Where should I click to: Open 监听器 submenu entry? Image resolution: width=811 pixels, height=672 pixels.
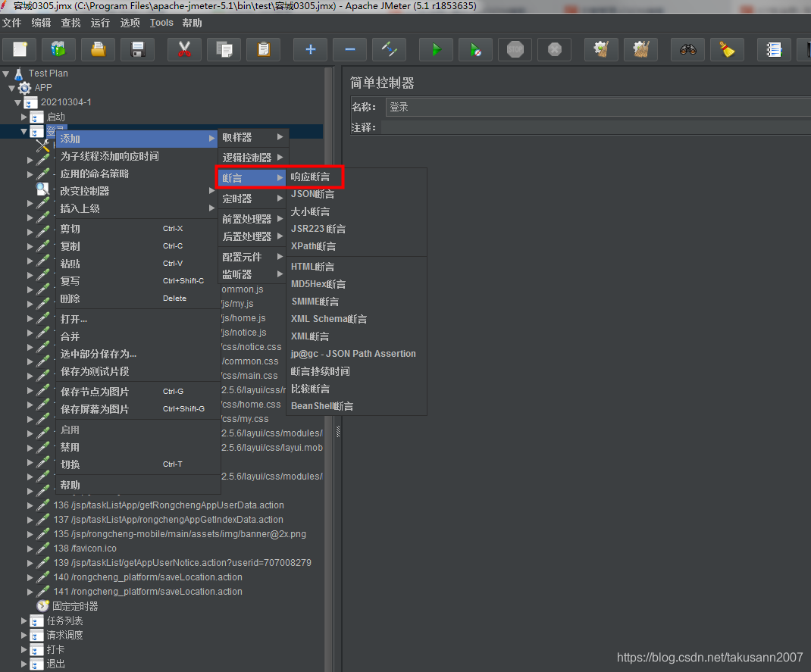coord(252,274)
